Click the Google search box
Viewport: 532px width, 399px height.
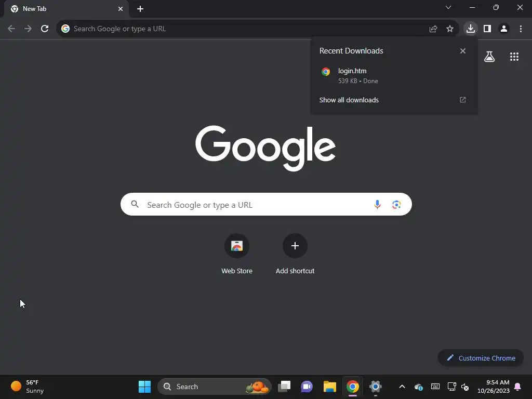pyautogui.click(x=266, y=204)
